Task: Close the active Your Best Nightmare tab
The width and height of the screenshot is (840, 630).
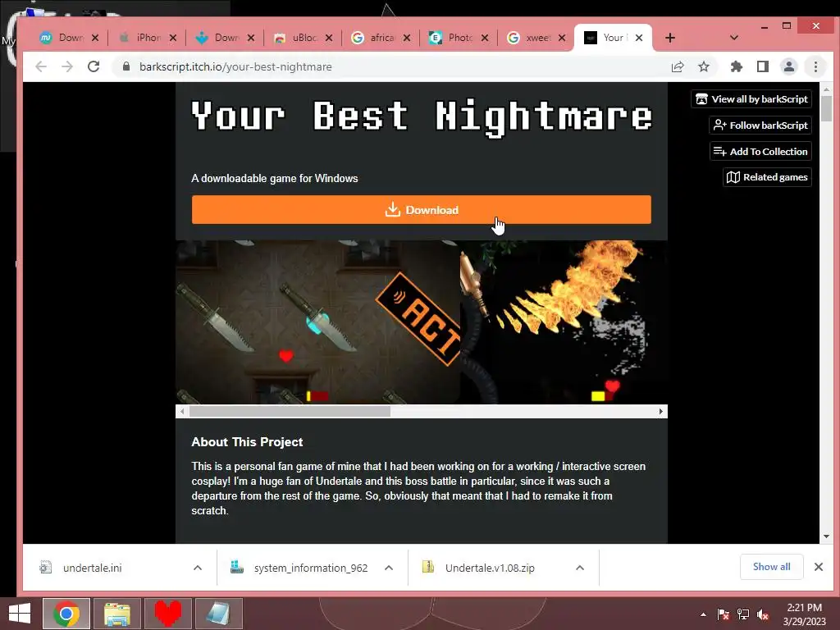Action: pos(638,38)
